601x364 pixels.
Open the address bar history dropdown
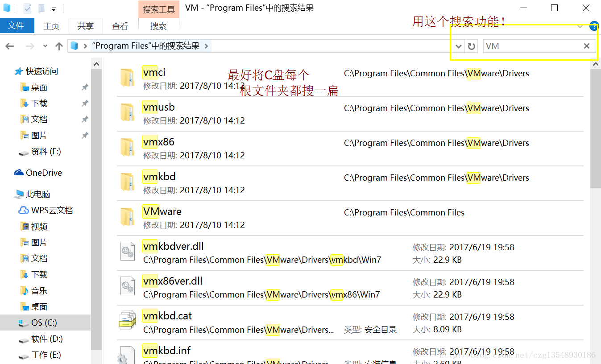coord(459,46)
